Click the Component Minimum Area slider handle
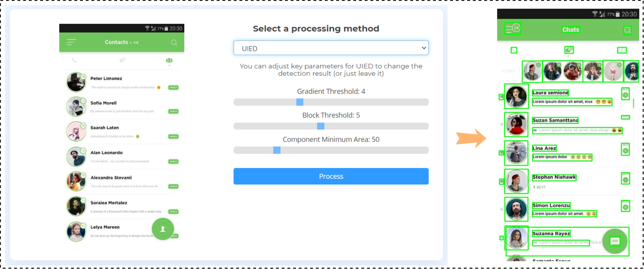The height and width of the screenshot is (269, 644). 277,150
